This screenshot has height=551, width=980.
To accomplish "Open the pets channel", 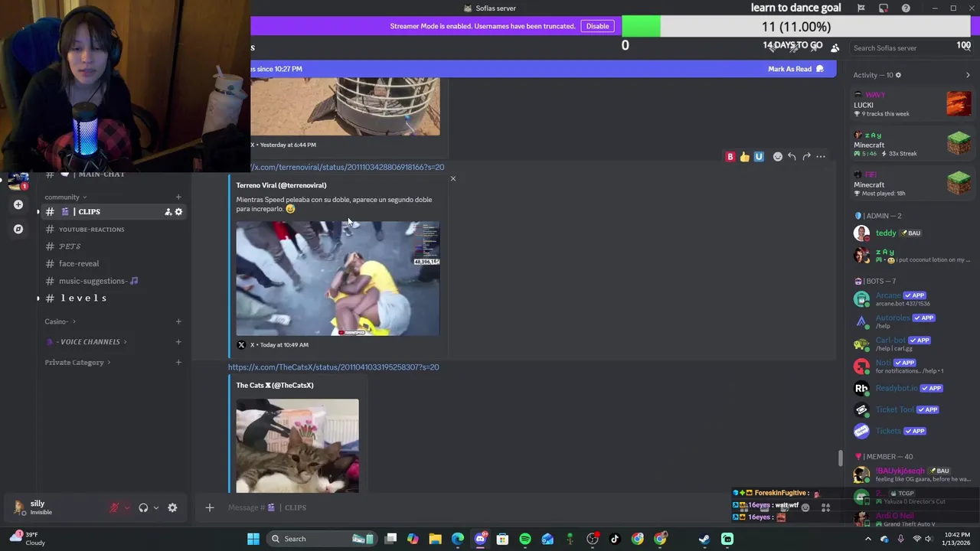I will [x=113, y=246].
